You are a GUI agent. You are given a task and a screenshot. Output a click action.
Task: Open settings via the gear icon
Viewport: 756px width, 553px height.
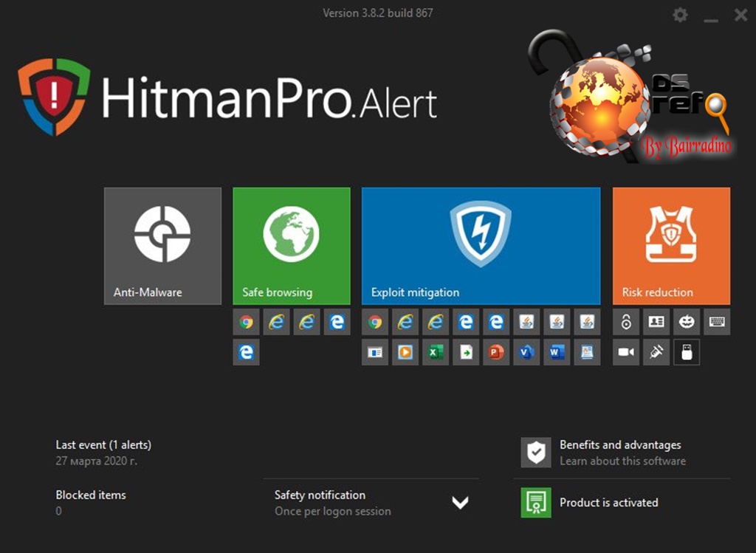tap(680, 15)
